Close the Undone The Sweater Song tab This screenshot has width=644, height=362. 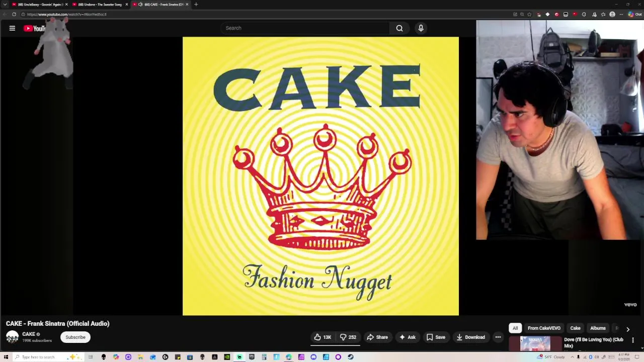pos(127,5)
